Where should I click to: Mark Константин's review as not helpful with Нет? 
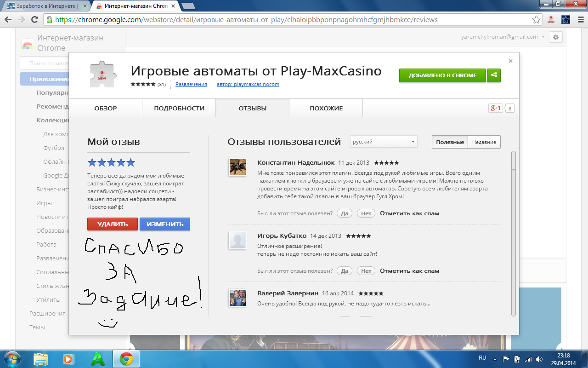[x=366, y=213]
